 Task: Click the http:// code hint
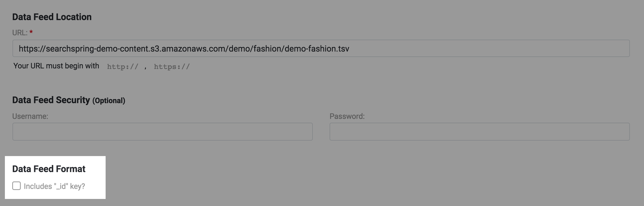tap(123, 67)
